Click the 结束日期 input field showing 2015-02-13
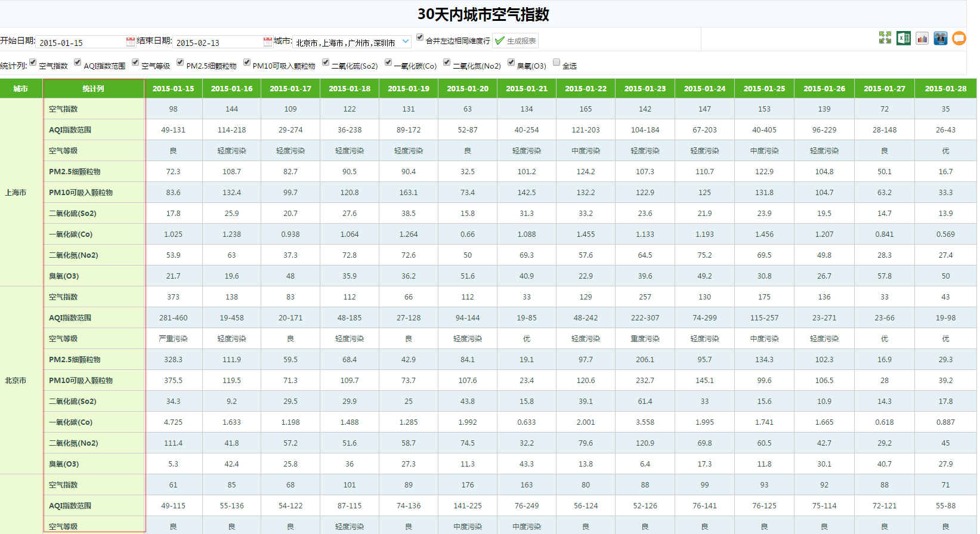Screen dimensions: 980x534 [218, 42]
